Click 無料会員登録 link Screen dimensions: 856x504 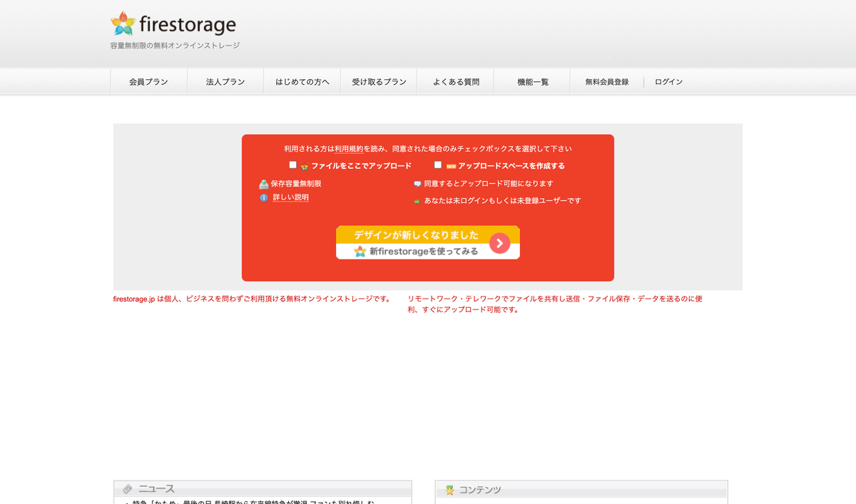point(607,82)
